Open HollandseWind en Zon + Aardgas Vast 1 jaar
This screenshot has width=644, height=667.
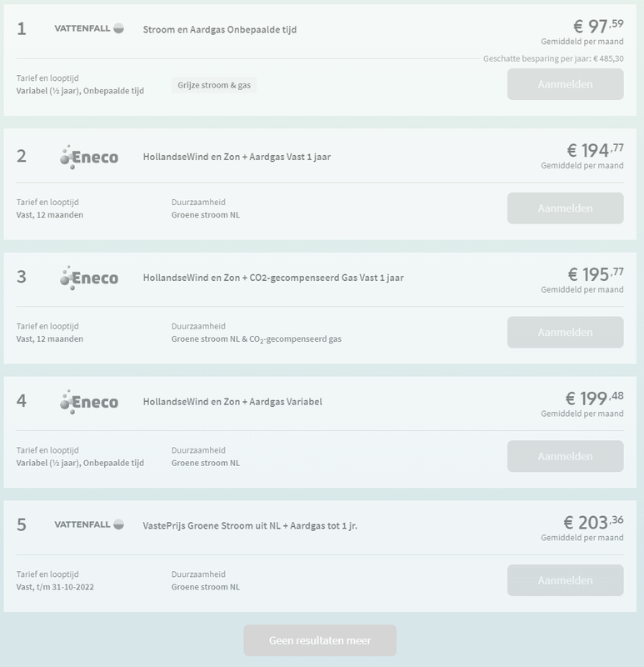click(x=237, y=157)
